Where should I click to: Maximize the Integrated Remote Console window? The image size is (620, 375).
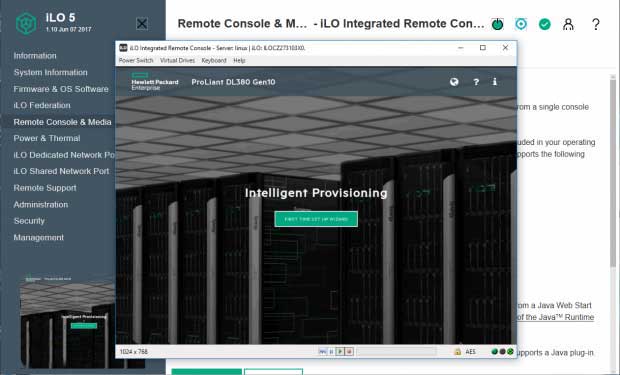coord(483,48)
